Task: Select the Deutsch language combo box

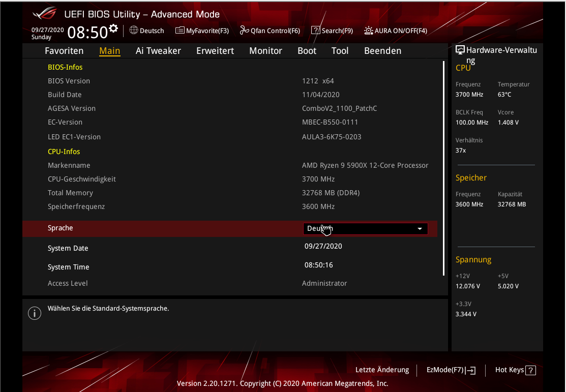Action: (365, 229)
